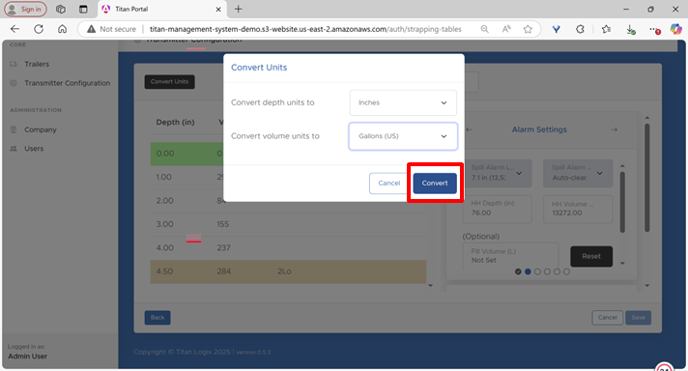Open browser home page icon

pyautogui.click(x=62, y=29)
